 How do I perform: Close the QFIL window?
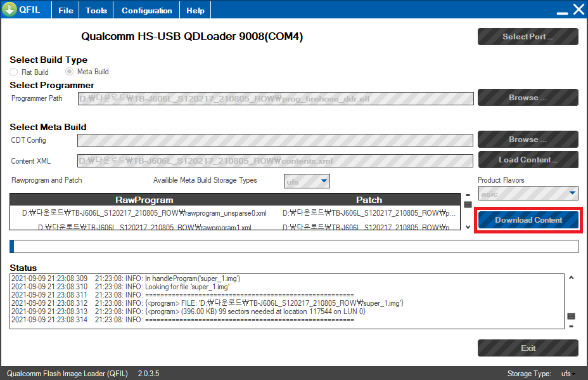click(x=578, y=9)
